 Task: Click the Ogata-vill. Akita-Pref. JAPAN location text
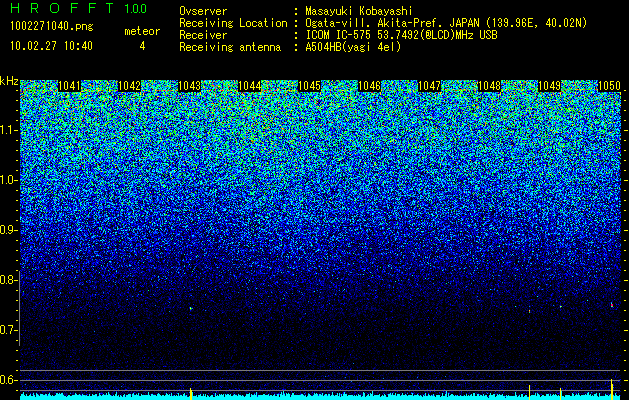(x=445, y=23)
